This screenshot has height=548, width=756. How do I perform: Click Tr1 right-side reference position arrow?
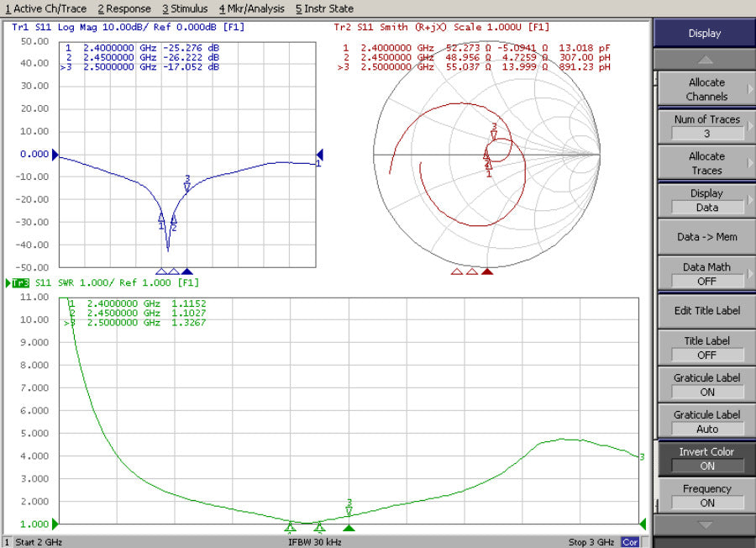(319, 155)
